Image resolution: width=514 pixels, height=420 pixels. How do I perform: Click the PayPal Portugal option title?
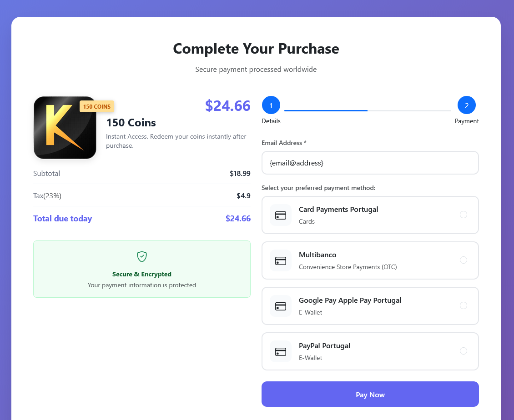(x=324, y=346)
